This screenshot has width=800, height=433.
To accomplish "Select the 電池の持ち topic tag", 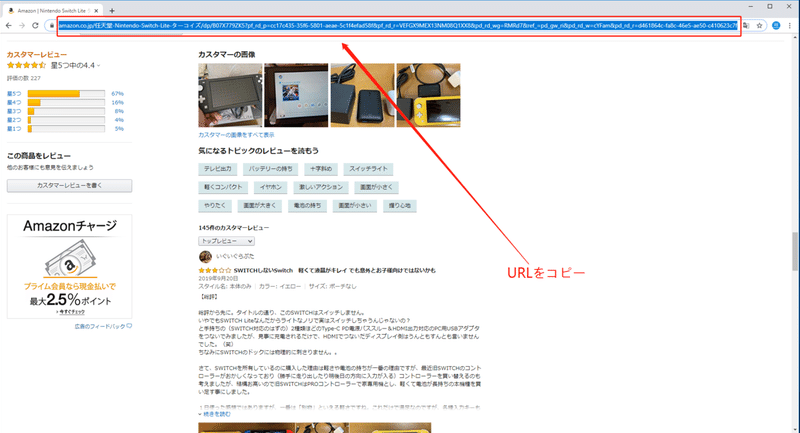I will [307, 206].
